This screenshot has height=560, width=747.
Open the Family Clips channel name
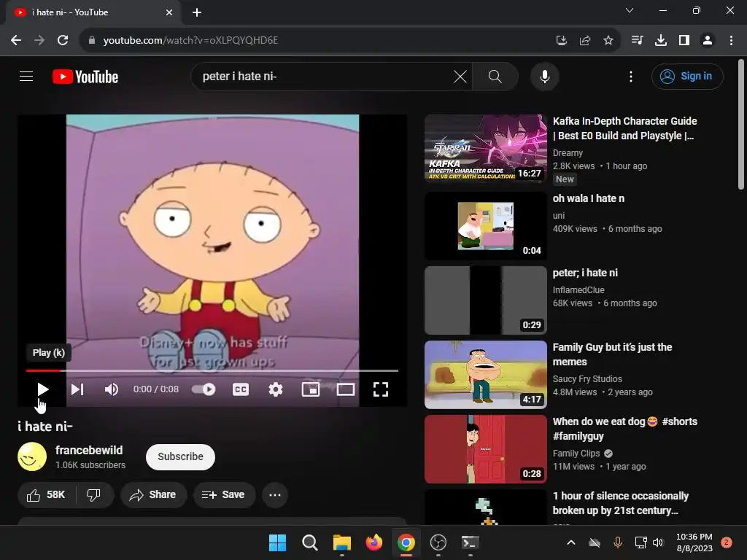(x=576, y=454)
